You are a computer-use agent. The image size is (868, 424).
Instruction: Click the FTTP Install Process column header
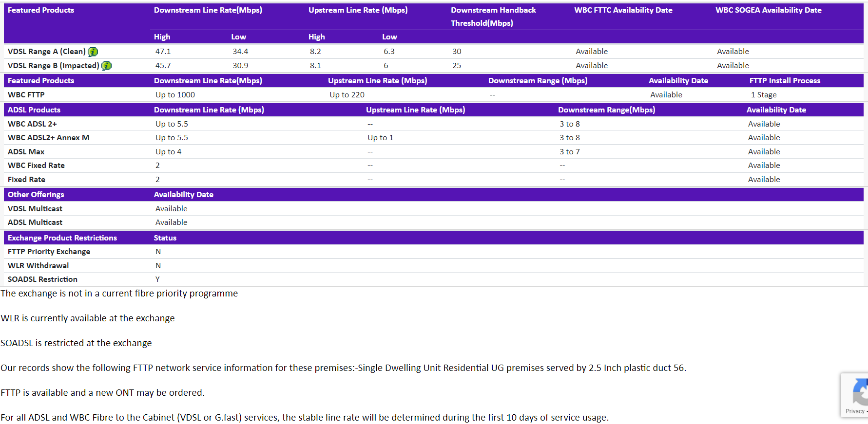point(785,81)
